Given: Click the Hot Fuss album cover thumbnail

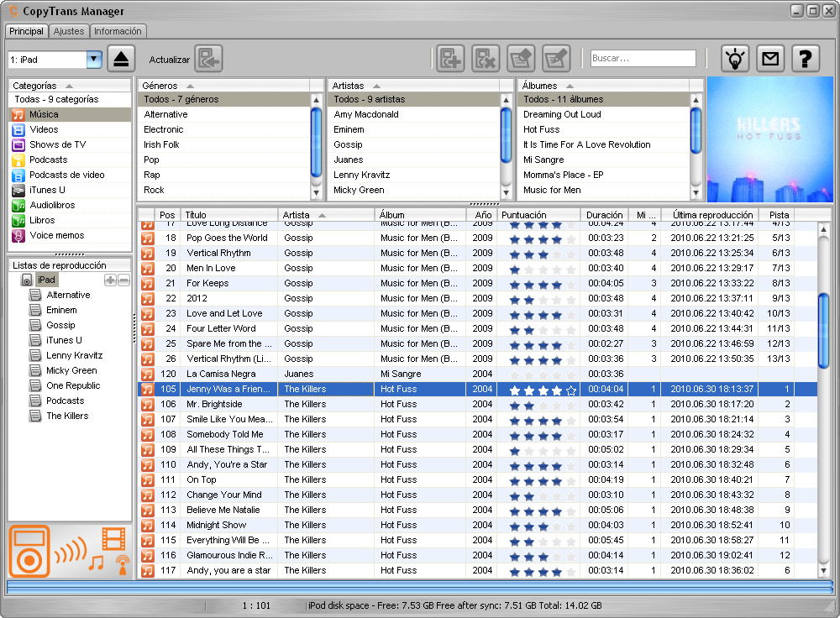Looking at the screenshot, I should pyautogui.click(x=769, y=139).
